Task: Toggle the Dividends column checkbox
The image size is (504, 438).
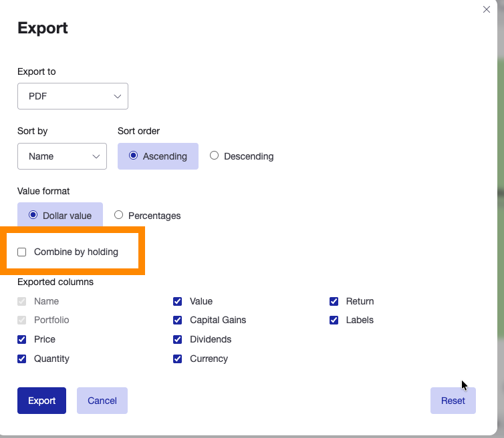Action: [x=178, y=339]
